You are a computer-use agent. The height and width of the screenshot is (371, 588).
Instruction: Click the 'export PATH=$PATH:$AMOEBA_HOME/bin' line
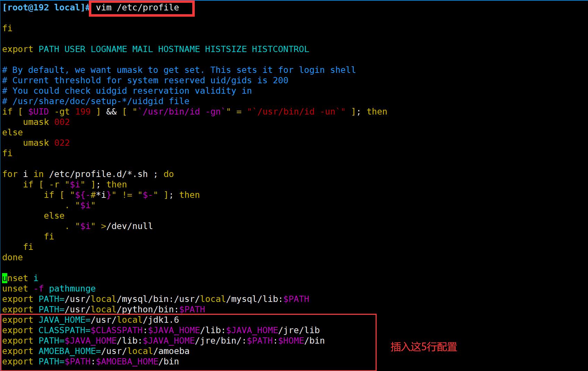91,362
